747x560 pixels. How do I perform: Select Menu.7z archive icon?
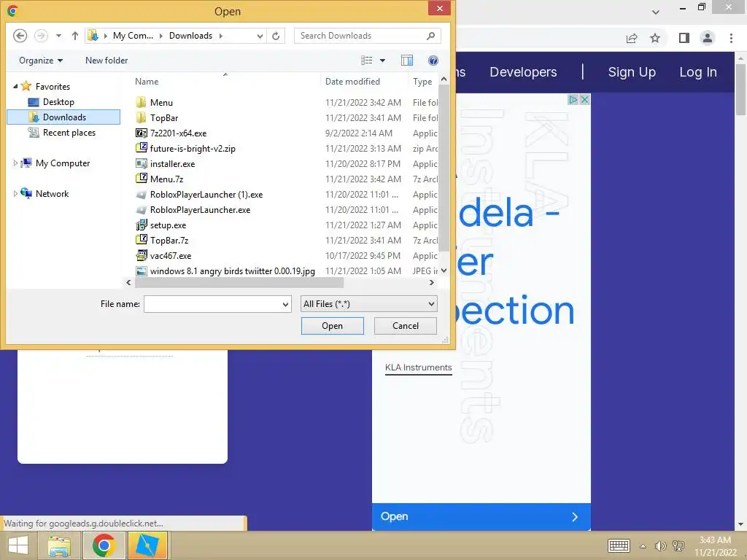(x=141, y=179)
